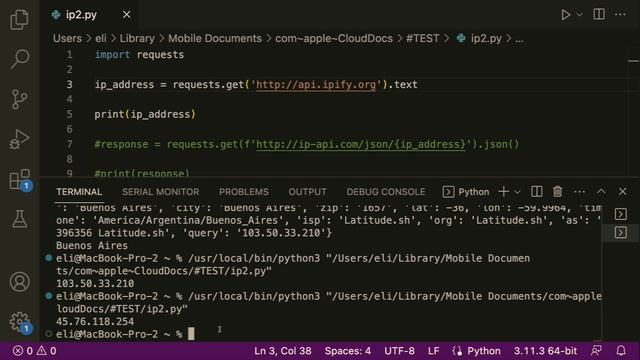The width and height of the screenshot is (640, 360).
Task: Open the Extensions view
Action: point(19,180)
